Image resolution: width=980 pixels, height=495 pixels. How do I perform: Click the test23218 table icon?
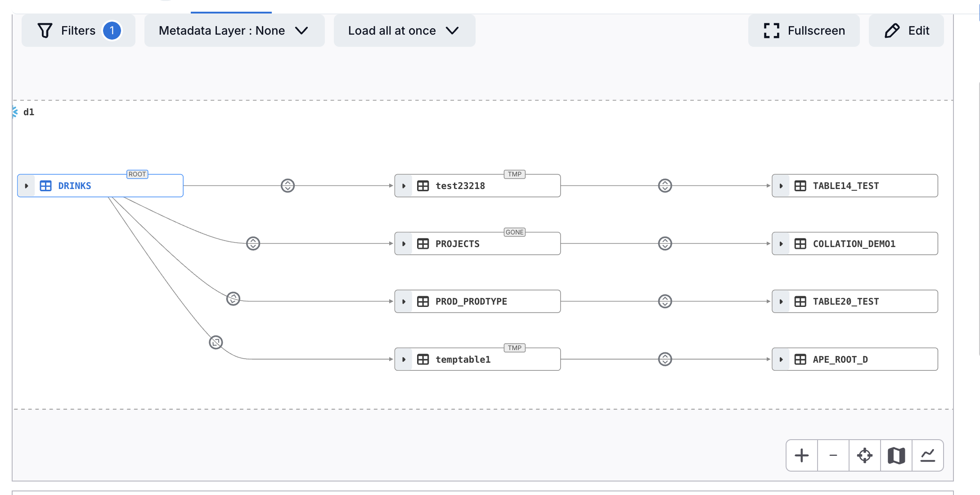[423, 186]
